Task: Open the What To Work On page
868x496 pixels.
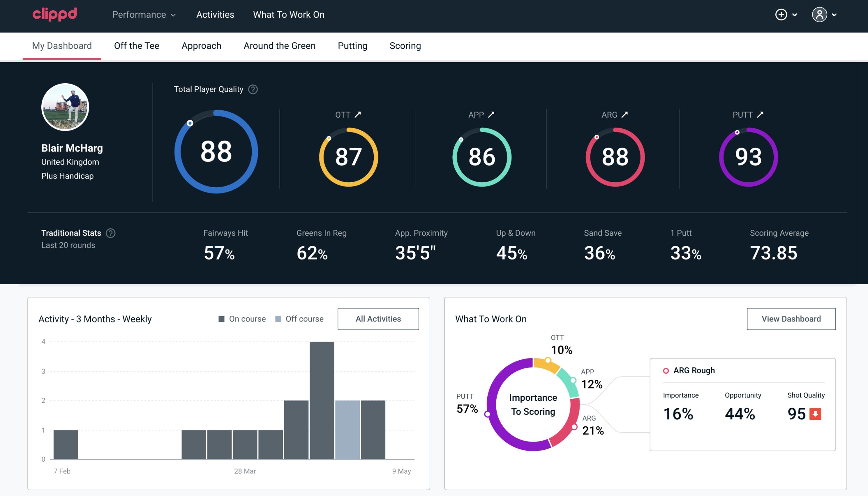Action: (288, 15)
